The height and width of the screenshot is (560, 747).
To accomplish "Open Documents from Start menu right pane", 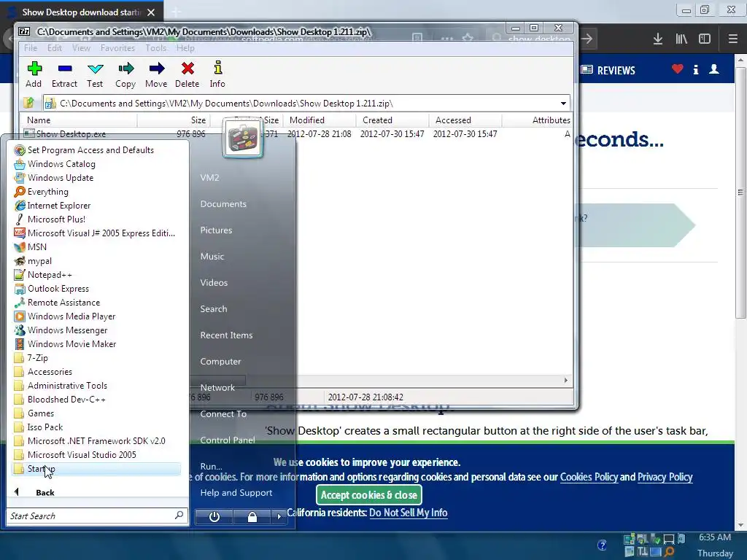I will (223, 204).
